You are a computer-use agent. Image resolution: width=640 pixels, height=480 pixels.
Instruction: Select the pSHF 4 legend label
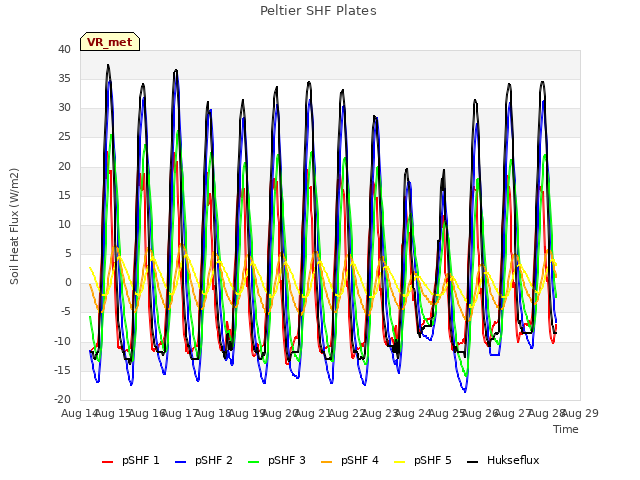tap(360, 460)
